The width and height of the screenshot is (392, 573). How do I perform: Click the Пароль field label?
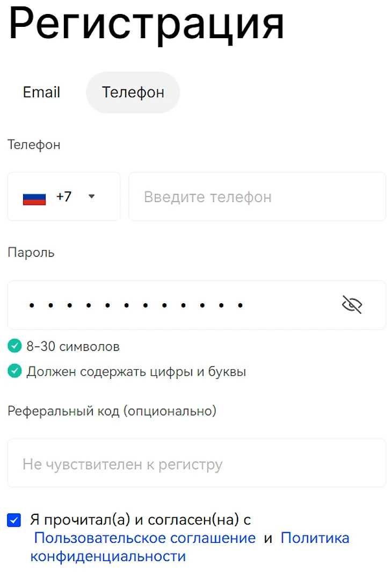pos(31,253)
